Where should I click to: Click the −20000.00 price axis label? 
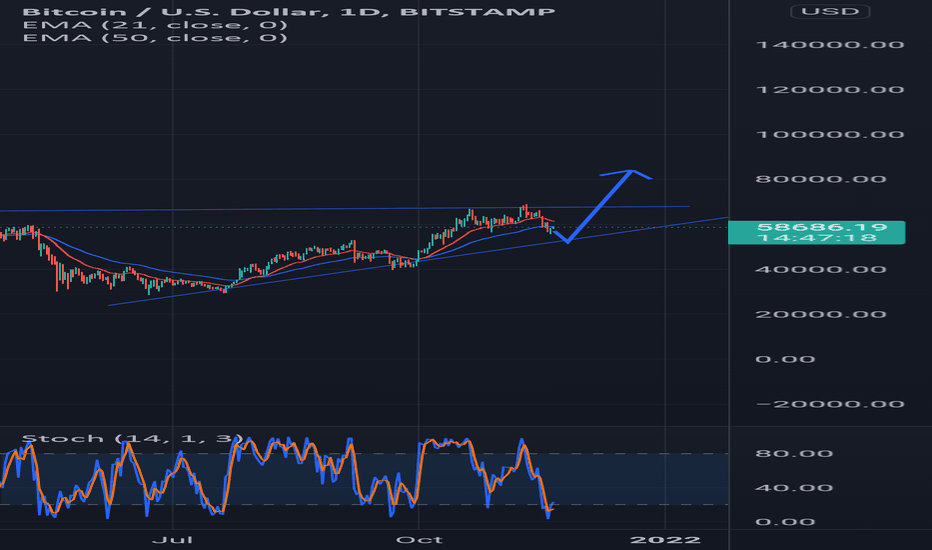click(830, 404)
